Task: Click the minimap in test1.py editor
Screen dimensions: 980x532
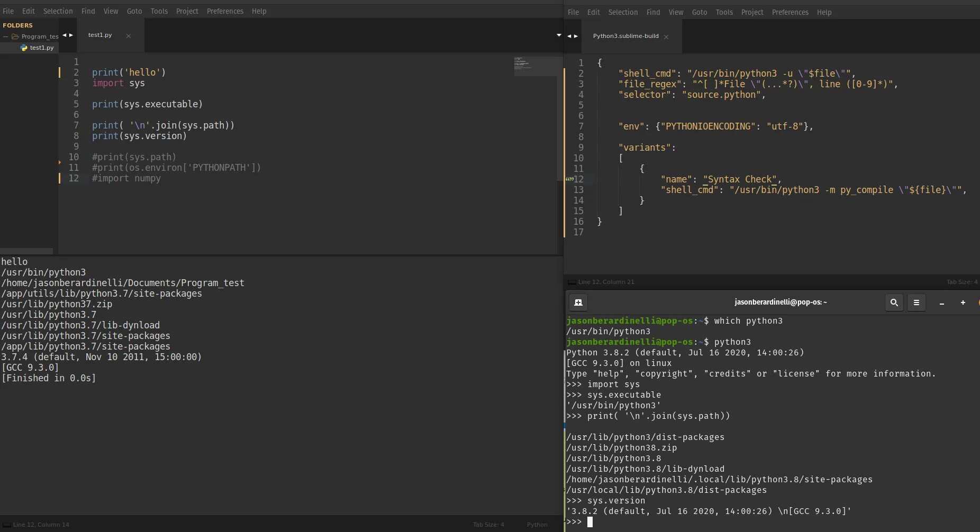Action: [534, 66]
